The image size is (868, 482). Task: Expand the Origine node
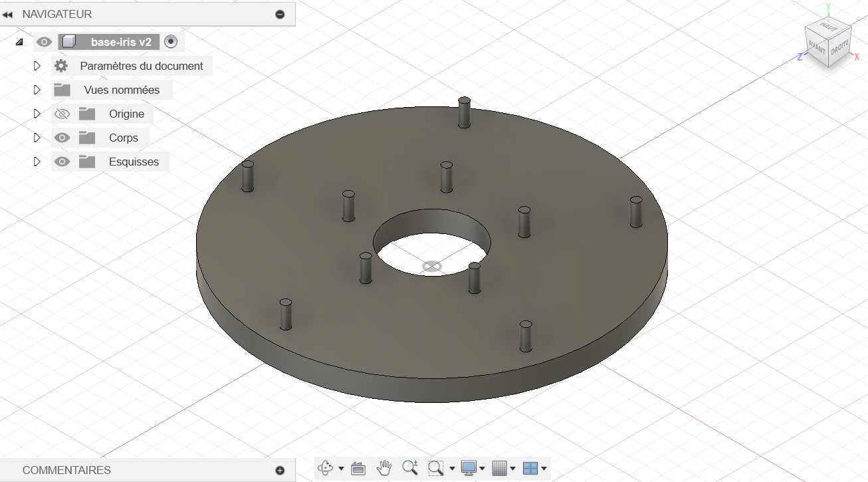click(37, 114)
